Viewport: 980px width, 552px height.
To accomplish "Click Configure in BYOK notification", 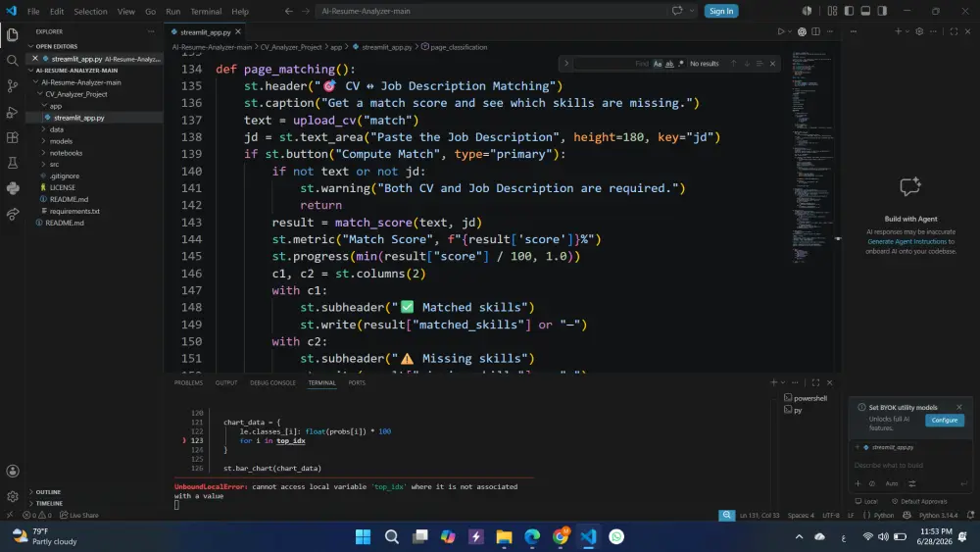I will point(945,420).
